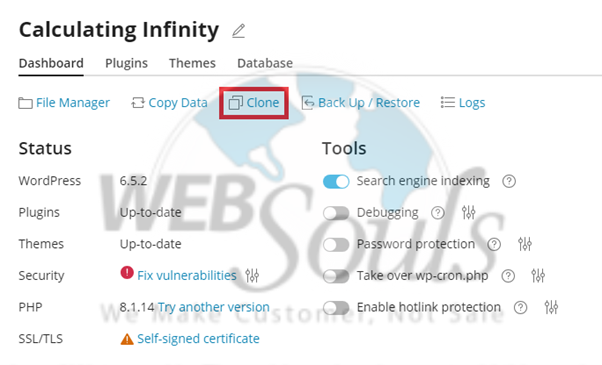
Task: Open Fix vulnerabilities link
Action: point(187,276)
